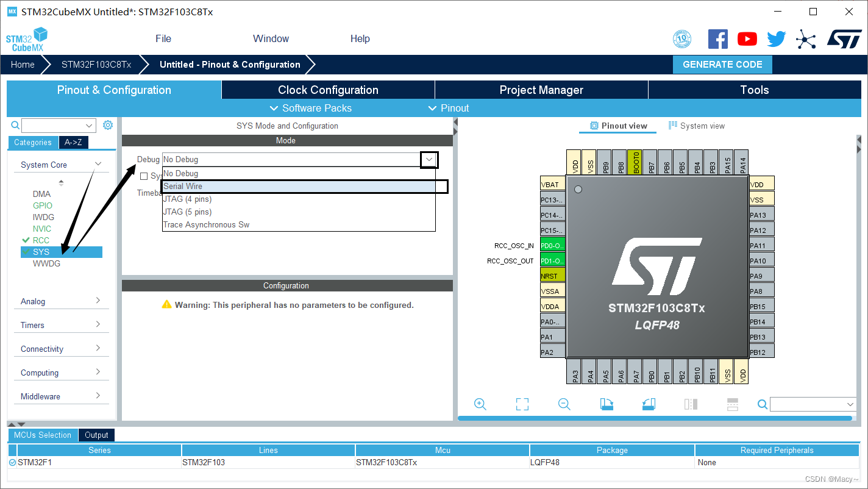Zoom in on the pinout view
The image size is (868, 489).
[x=480, y=404]
